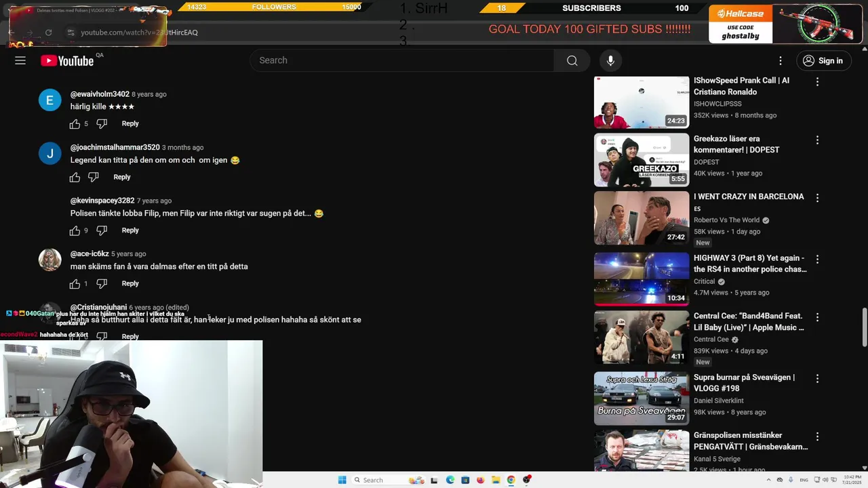
Task: Open the YouTube hamburger guide menu
Action: coord(20,60)
